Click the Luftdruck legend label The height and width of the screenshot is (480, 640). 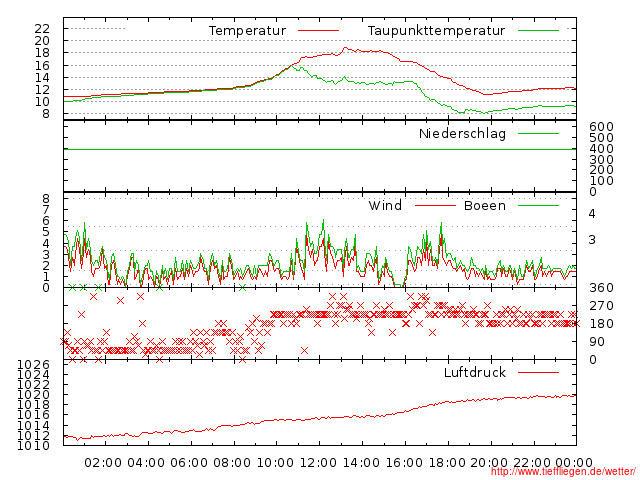click(x=475, y=372)
